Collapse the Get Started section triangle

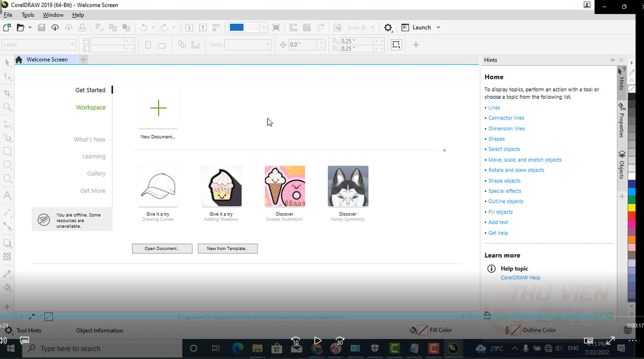(x=444, y=151)
